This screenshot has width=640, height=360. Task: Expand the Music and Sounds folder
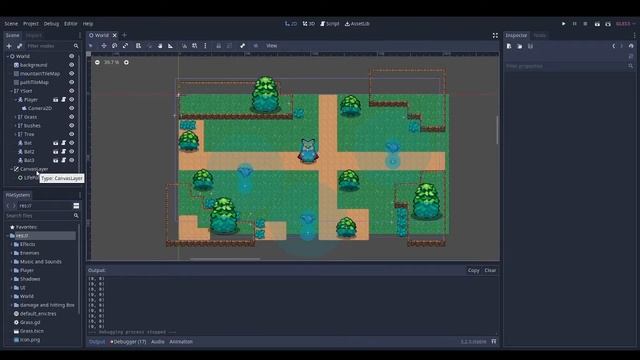point(11,262)
